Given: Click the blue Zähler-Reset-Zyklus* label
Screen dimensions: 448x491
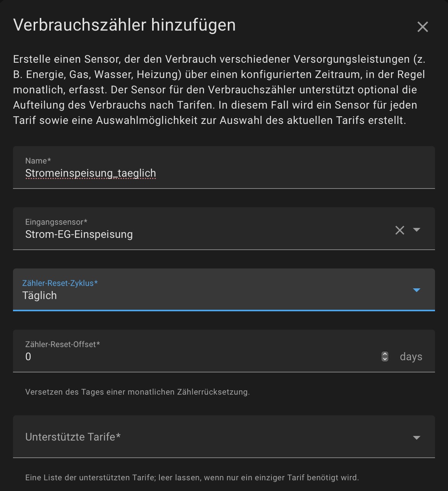Looking at the screenshot, I should pyautogui.click(x=60, y=283).
